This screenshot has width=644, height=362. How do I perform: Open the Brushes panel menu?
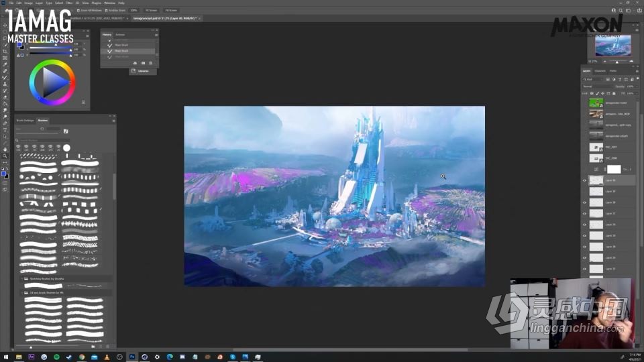pos(113,121)
